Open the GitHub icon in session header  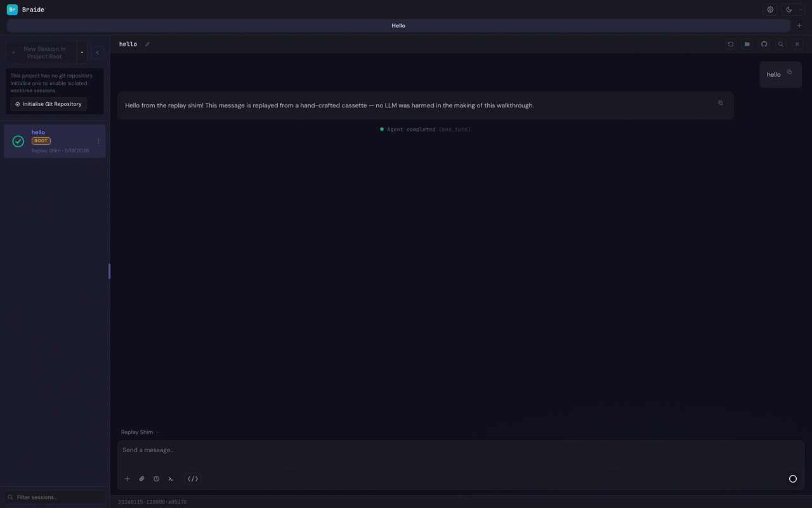(764, 44)
